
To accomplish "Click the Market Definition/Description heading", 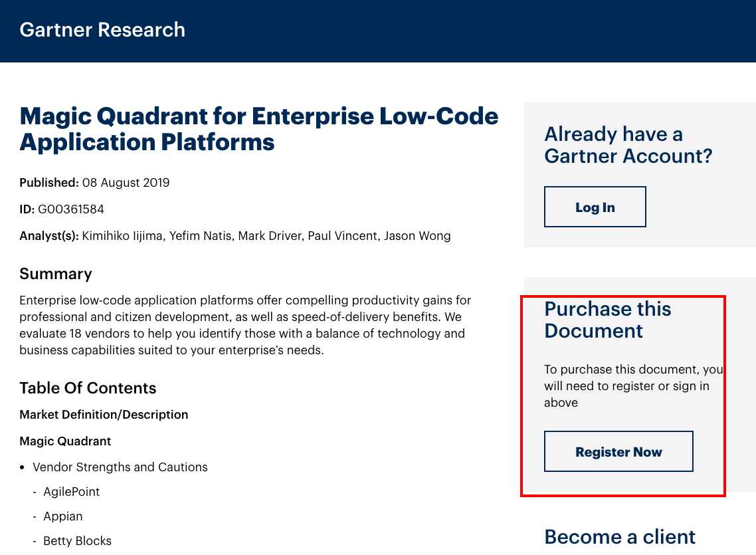I will [103, 414].
